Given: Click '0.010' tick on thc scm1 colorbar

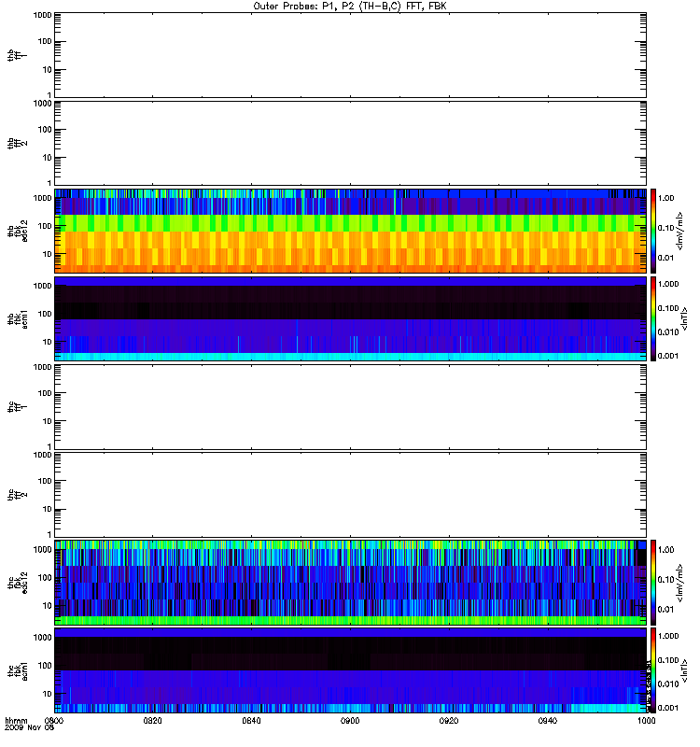Looking at the screenshot, I should click(668, 684).
